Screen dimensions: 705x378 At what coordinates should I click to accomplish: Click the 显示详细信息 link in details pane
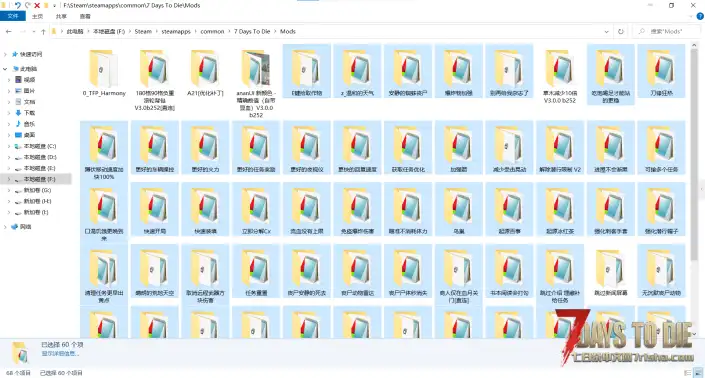[60, 354]
